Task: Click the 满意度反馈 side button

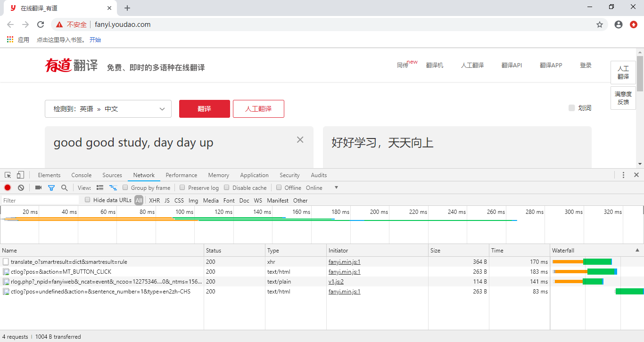Action: pos(623,98)
